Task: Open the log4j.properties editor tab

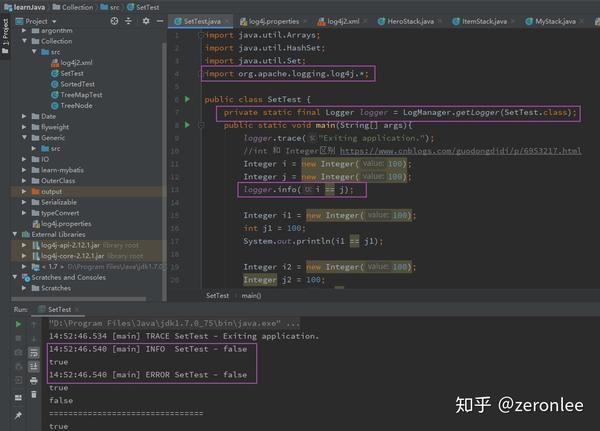Action: pyautogui.click(x=273, y=21)
